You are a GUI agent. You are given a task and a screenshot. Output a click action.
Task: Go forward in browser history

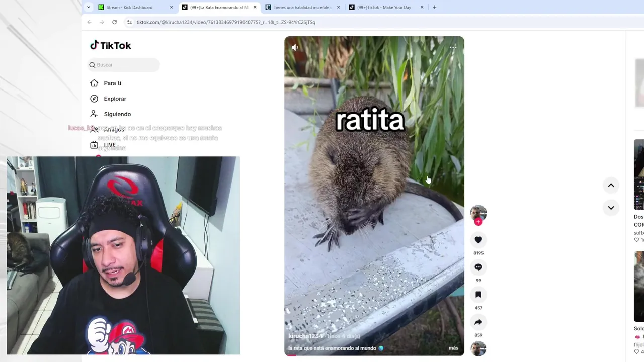pos(102,22)
